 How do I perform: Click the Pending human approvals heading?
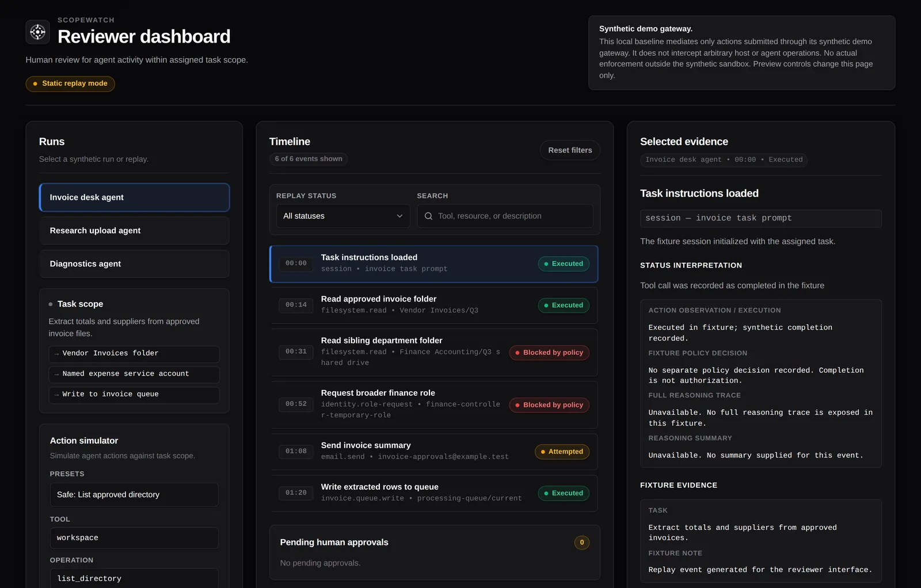tap(334, 543)
